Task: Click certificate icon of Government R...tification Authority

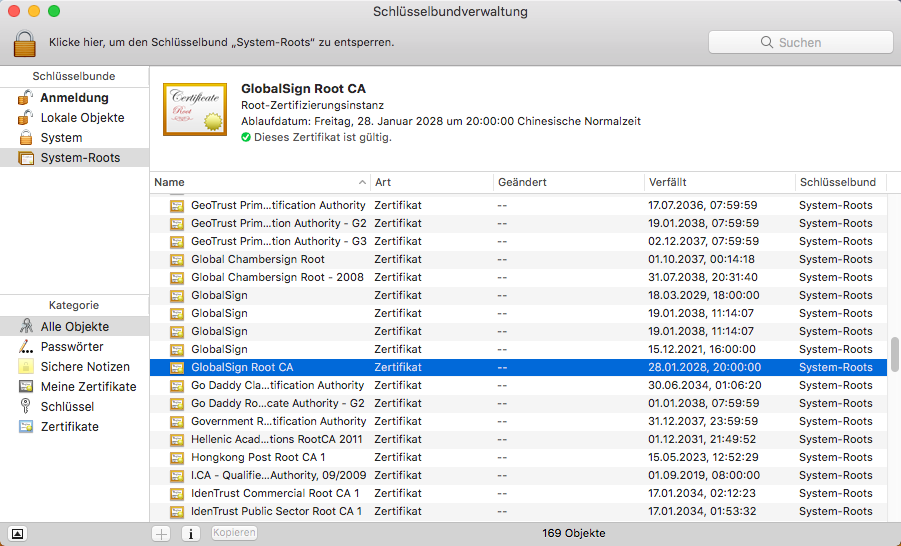Action: 177,422
